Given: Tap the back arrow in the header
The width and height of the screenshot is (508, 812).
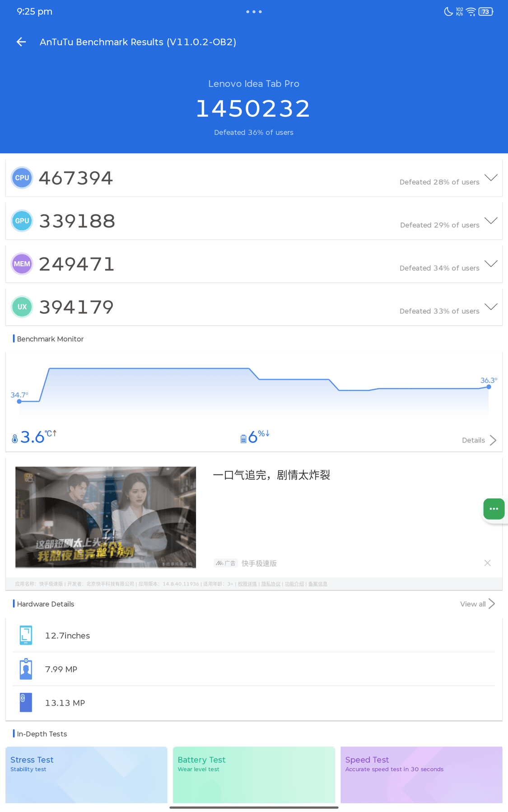Looking at the screenshot, I should pos(21,42).
